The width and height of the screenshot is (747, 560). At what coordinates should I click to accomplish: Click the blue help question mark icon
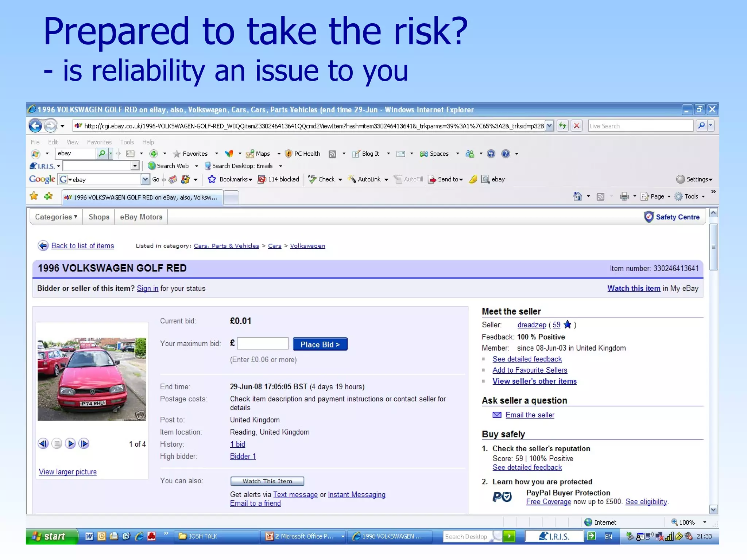[x=506, y=154]
